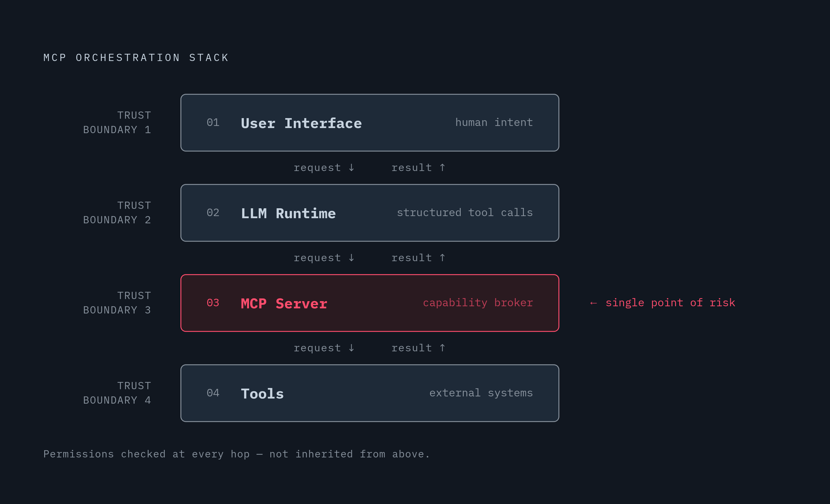Click the 'TRUST BOUNDARY 3' label
The image size is (830, 504).
(117, 303)
